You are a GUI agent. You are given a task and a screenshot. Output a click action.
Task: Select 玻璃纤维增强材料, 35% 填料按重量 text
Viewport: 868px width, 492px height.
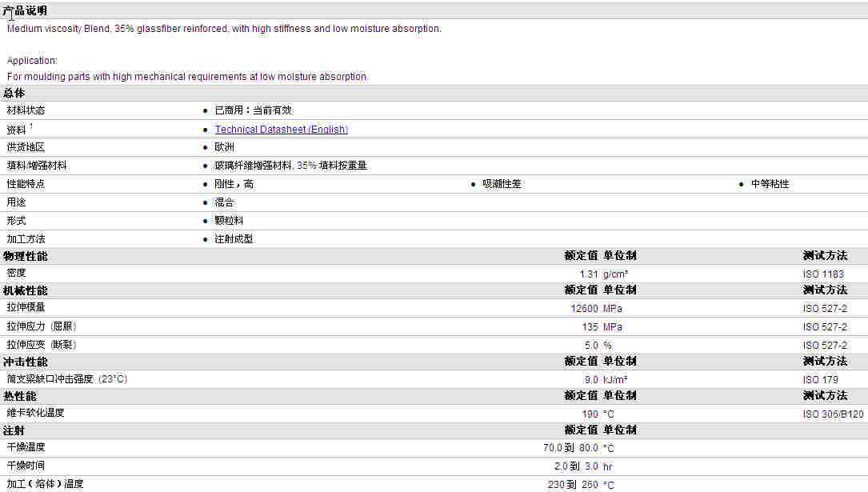point(290,166)
